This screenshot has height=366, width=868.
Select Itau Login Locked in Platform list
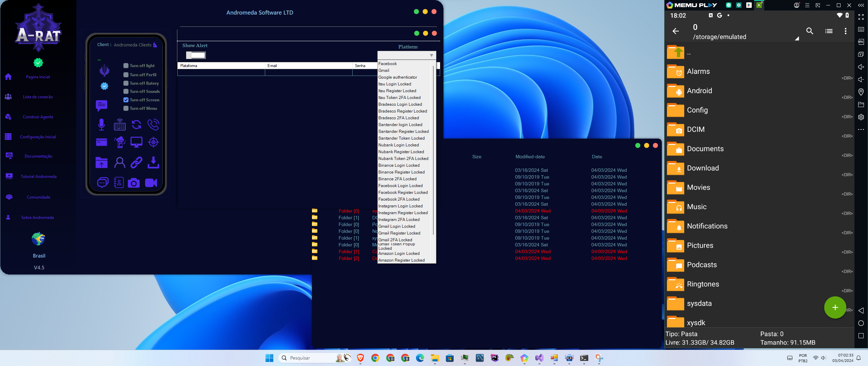(x=395, y=84)
